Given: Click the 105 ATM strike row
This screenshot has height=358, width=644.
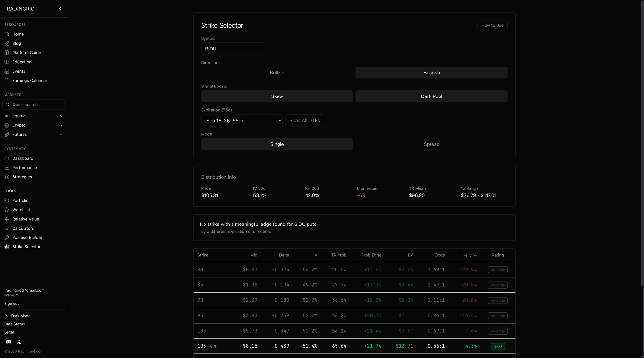Looking at the screenshot, I should [354, 346].
